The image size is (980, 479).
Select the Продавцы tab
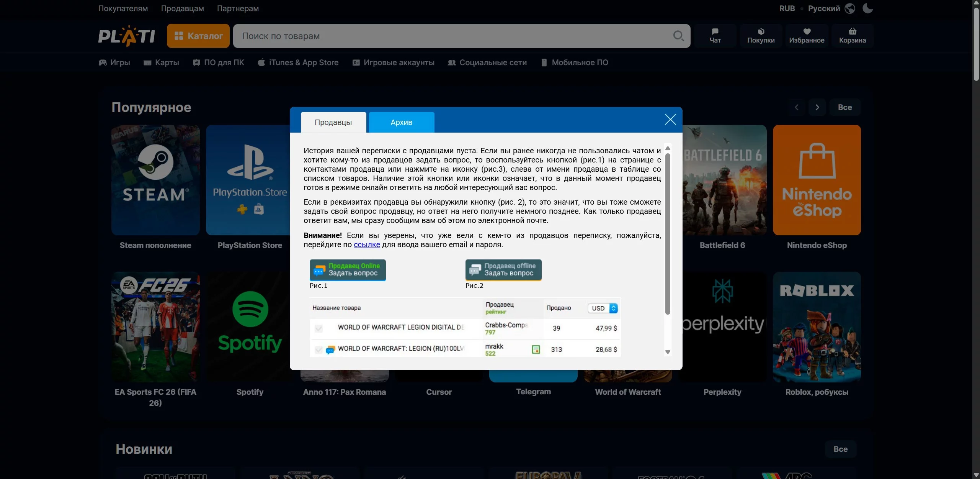coord(333,122)
